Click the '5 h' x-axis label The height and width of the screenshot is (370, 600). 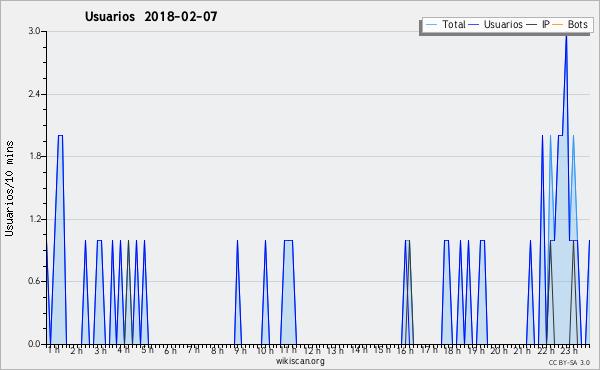coord(147,350)
